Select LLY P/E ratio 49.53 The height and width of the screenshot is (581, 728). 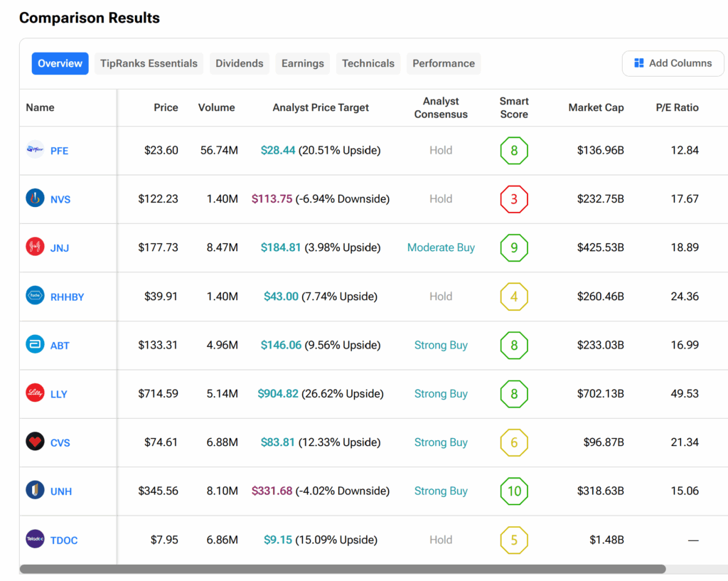click(685, 394)
